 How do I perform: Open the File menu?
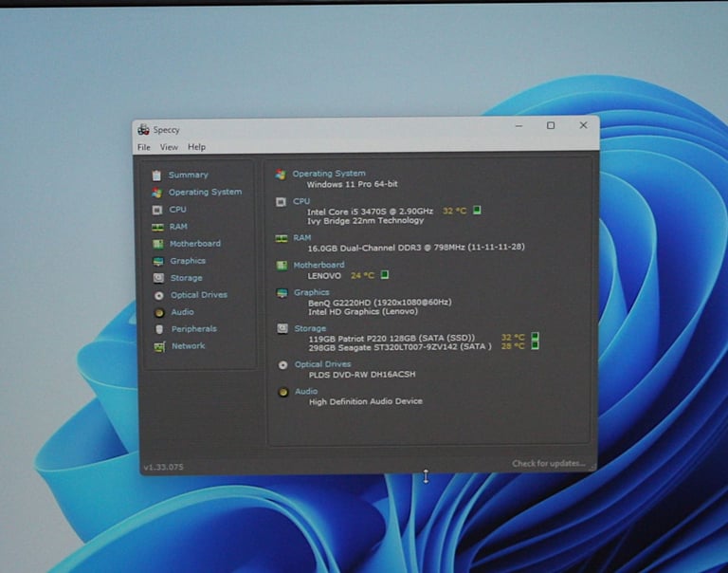click(144, 147)
